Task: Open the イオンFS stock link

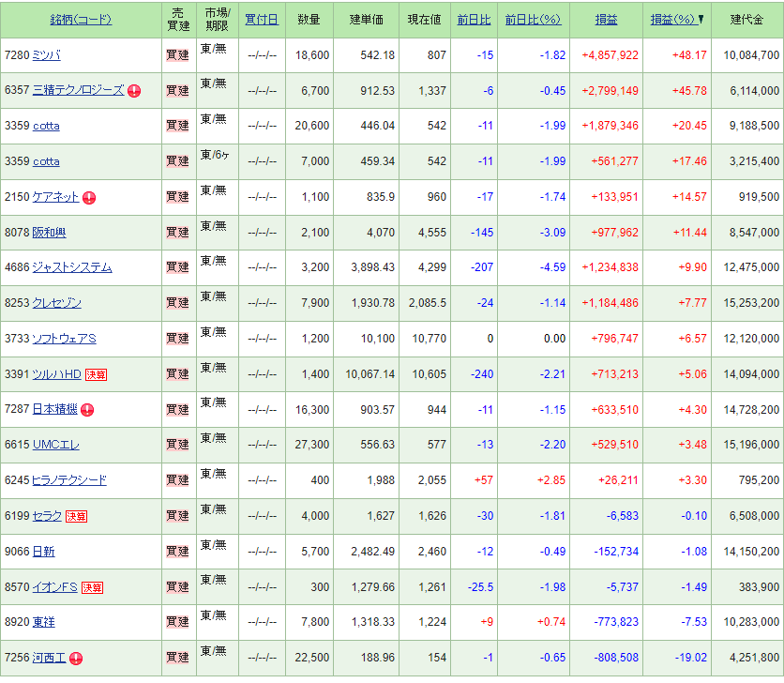Action: 55,587
